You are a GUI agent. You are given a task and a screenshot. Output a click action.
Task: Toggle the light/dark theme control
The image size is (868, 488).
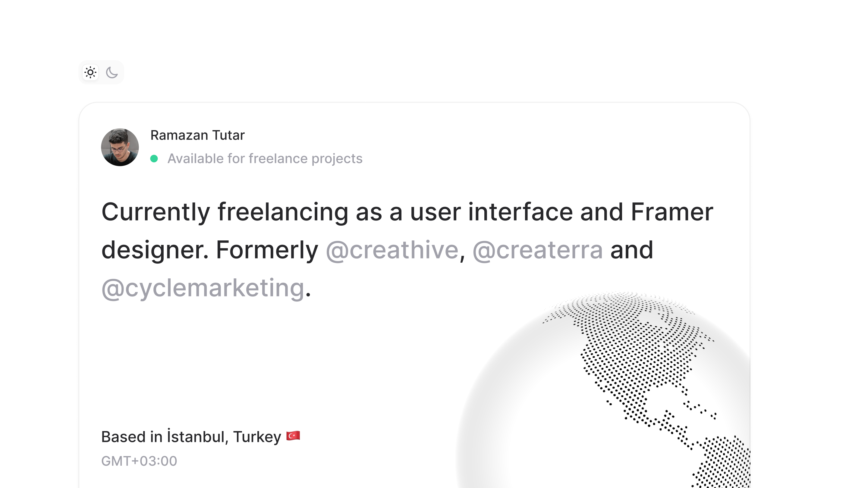101,72
